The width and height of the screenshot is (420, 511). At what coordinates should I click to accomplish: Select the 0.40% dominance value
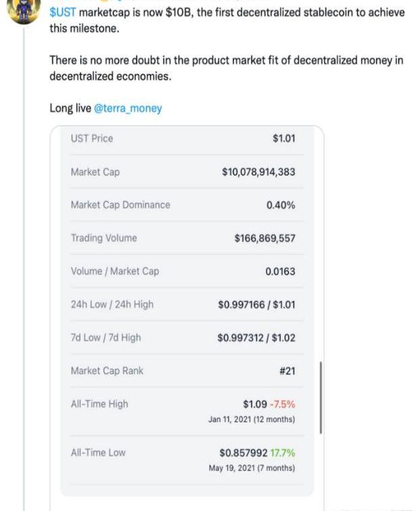click(280, 205)
